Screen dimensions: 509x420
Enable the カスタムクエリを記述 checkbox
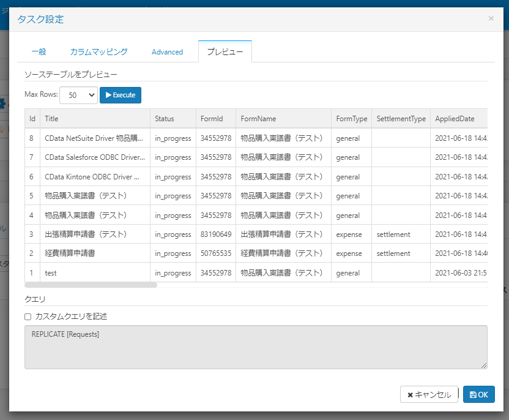pos(28,317)
